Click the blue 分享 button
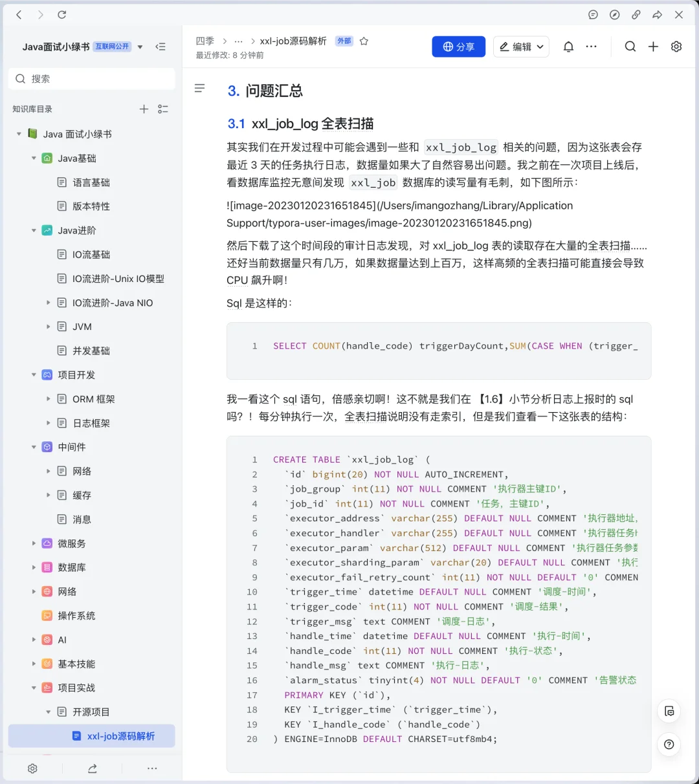 pyautogui.click(x=458, y=47)
